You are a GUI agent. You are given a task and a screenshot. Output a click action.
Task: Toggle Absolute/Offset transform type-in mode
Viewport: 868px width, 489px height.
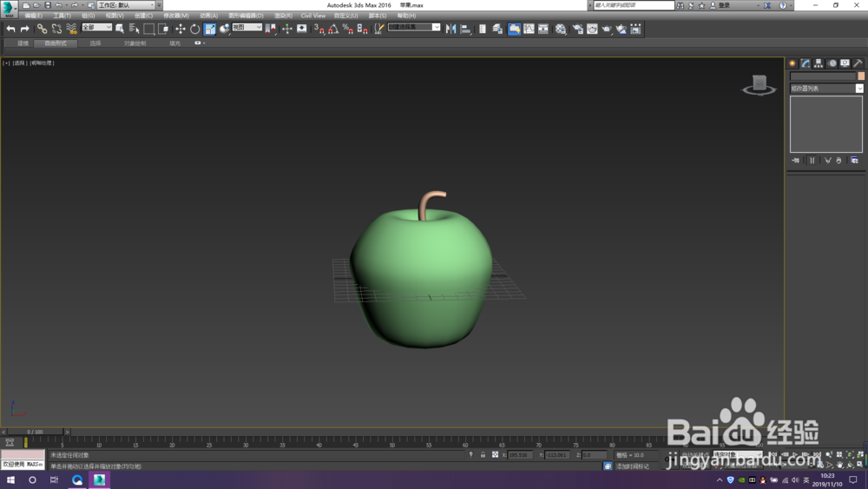495,454
